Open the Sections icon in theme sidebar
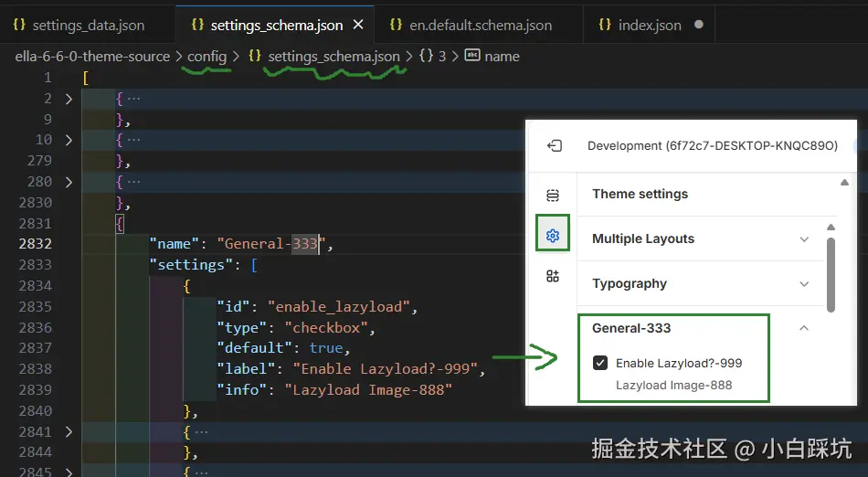This screenshot has height=477, width=868. pyautogui.click(x=553, y=196)
